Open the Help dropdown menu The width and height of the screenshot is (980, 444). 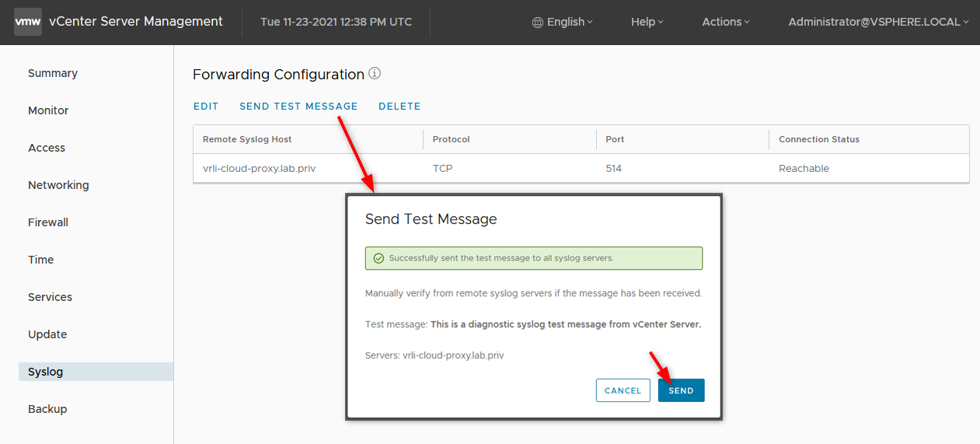647,22
